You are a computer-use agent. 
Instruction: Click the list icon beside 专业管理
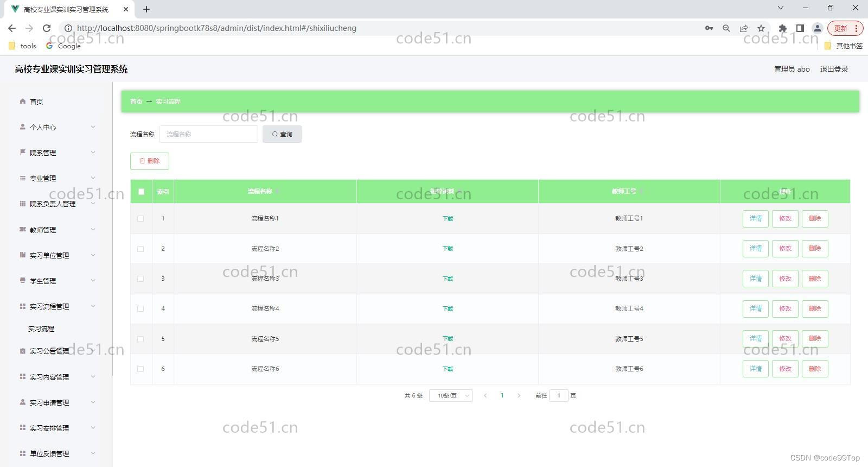(22, 178)
